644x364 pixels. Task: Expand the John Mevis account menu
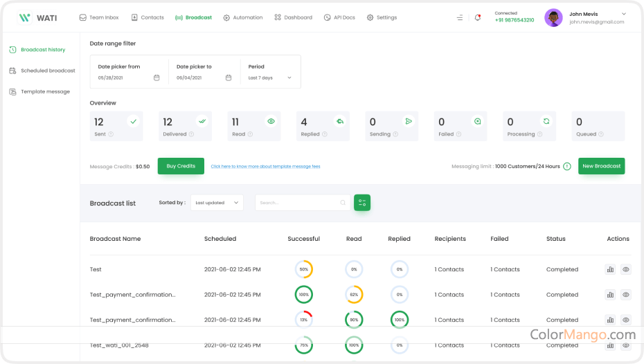tap(623, 13)
